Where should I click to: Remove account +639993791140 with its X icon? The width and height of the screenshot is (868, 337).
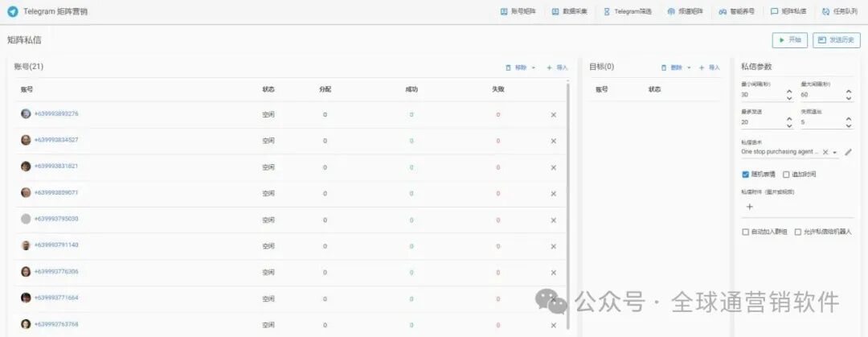point(554,246)
